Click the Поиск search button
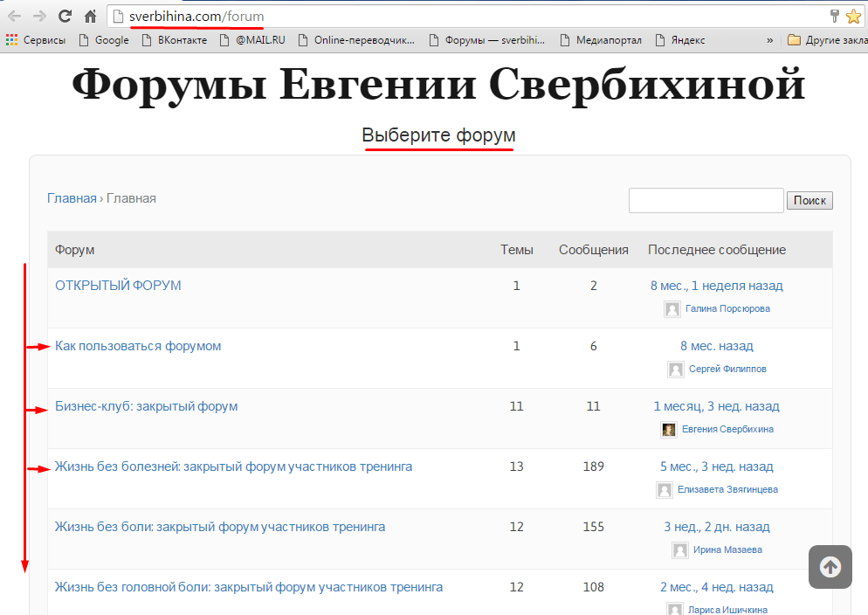The height and width of the screenshot is (615, 868). point(809,200)
